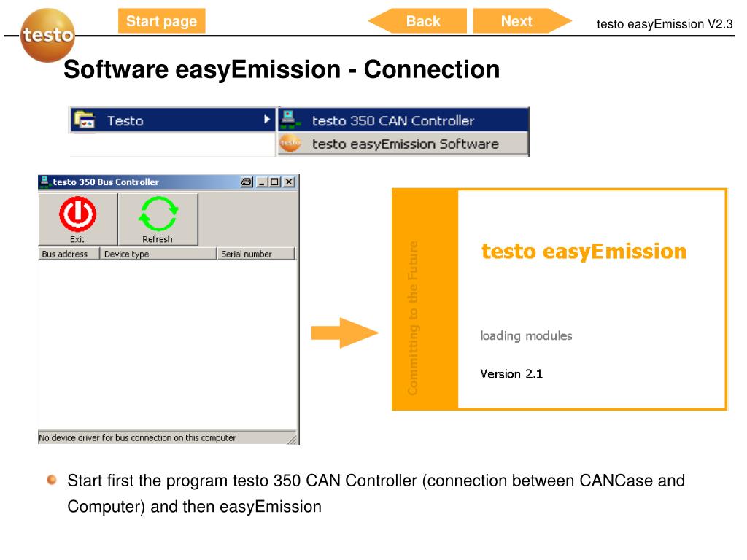
Task: Click the 'testo easyEmission V2.3' header text
Action: 665,24
